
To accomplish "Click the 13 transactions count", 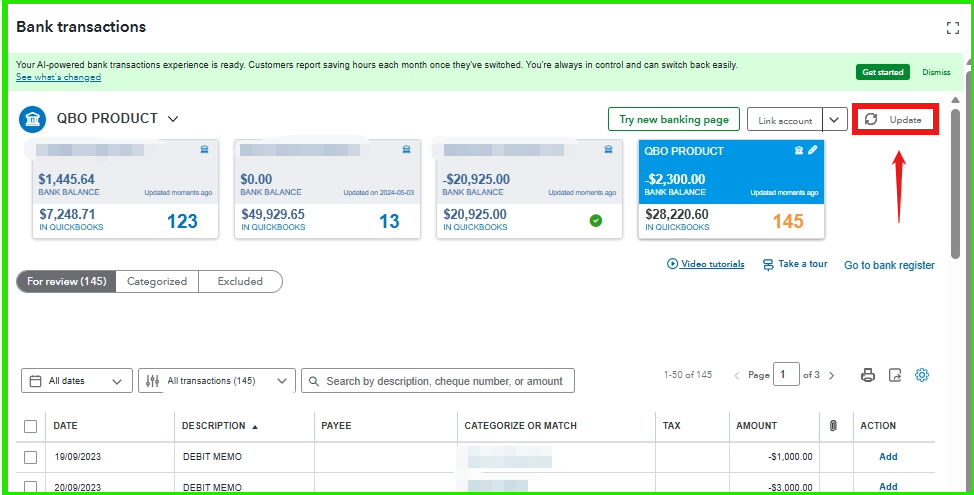I will (389, 221).
